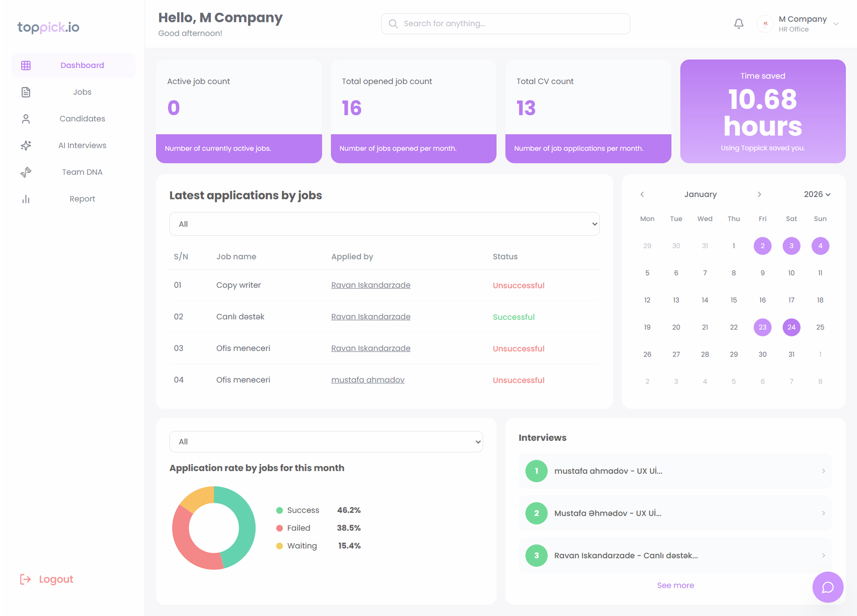
Task: Click the See more link under Interviews
Action: tap(675, 585)
